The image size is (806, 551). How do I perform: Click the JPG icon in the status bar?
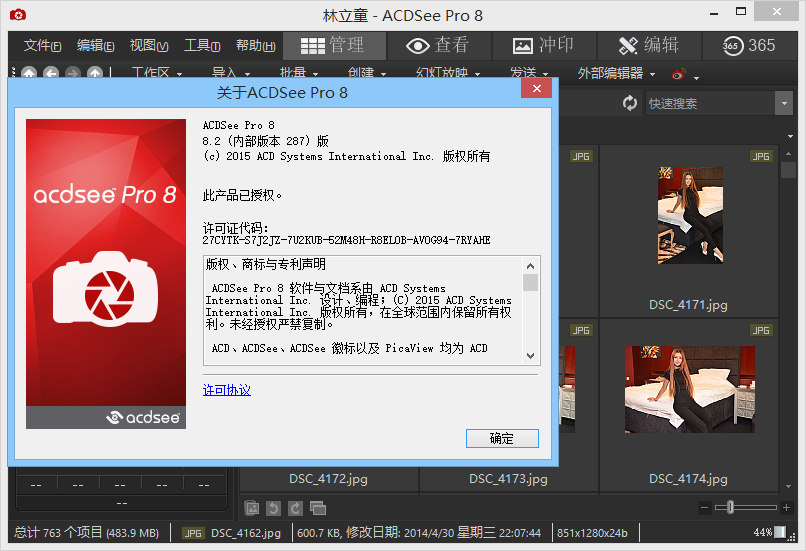193,533
